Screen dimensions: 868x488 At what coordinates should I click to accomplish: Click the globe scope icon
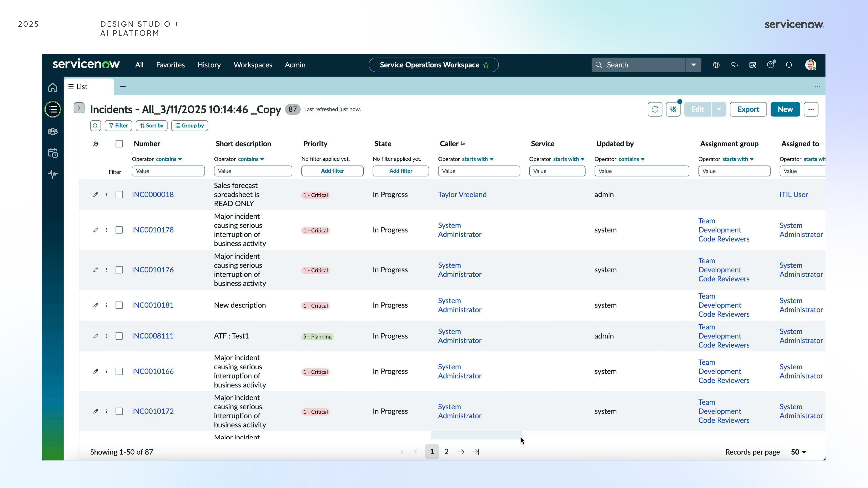(x=716, y=65)
